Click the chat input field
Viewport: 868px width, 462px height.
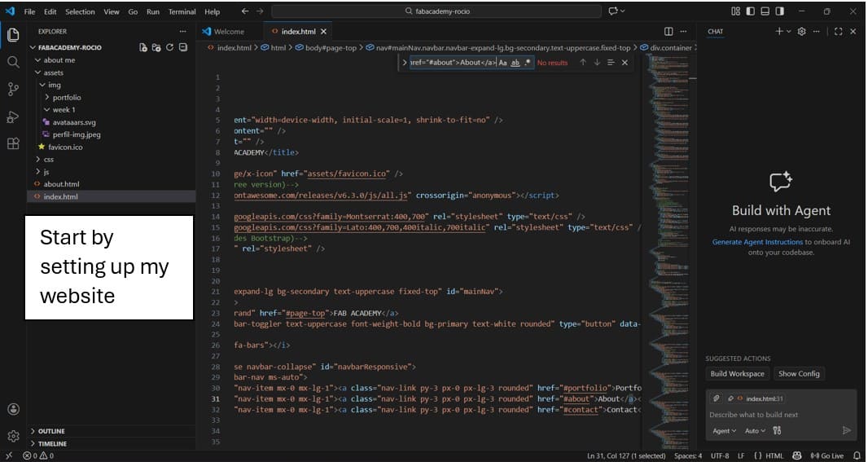(x=781, y=415)
